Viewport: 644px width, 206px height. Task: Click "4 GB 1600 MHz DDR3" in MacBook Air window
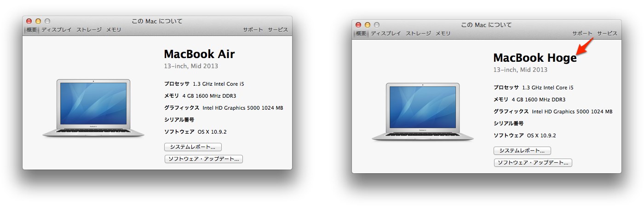(x=210, y=96)
